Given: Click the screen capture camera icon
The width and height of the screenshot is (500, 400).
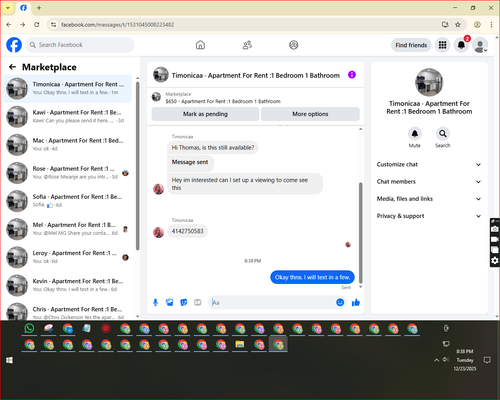Looking at the screenshot, I should [x=495, y=229].
